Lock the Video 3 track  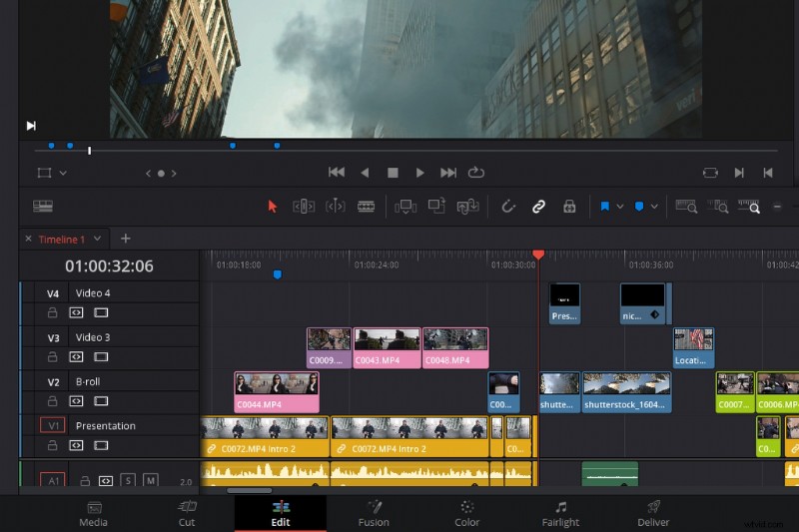coord(53,357)
